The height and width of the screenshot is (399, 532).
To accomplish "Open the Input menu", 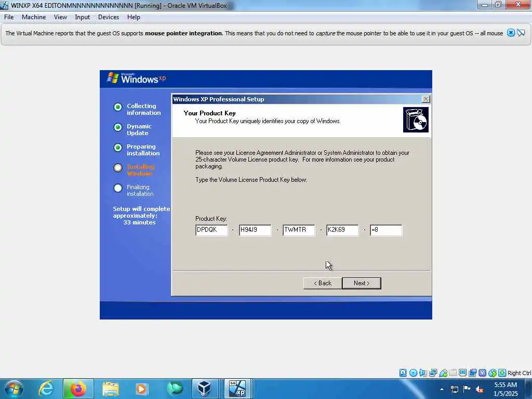I will coord(83,17).
